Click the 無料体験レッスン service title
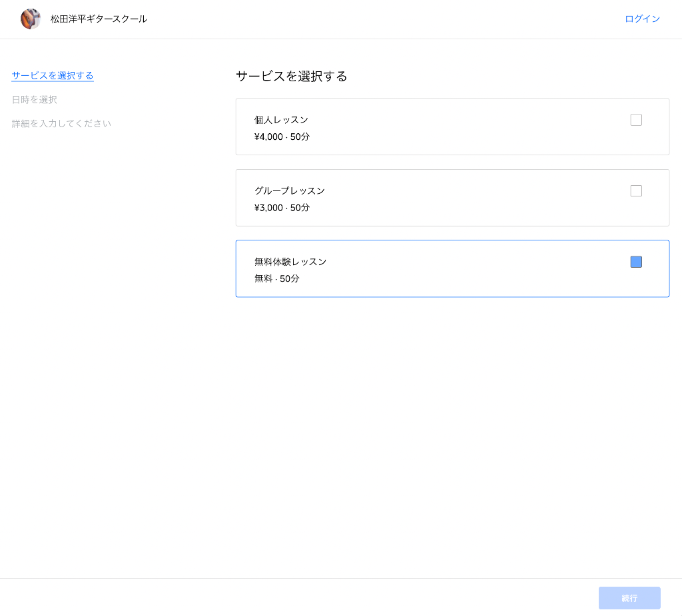The image size is (682, 616). pyautogui.click(x=290, y=262)
